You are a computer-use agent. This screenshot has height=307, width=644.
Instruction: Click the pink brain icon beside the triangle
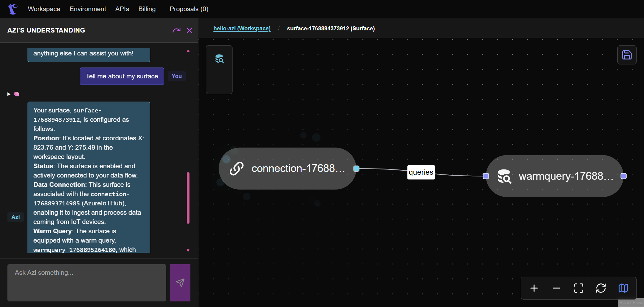click(16, 94)
